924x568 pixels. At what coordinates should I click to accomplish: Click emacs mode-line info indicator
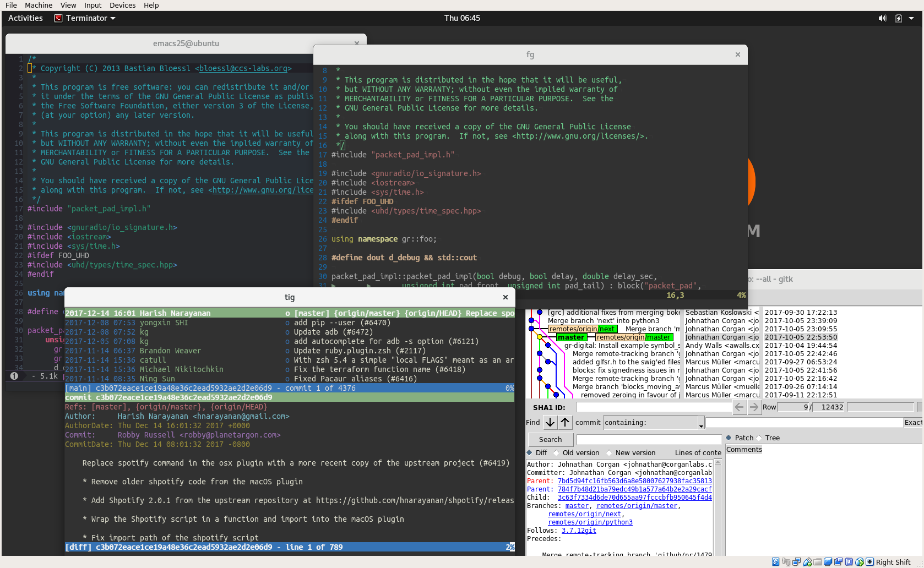[x=14, y=376]
